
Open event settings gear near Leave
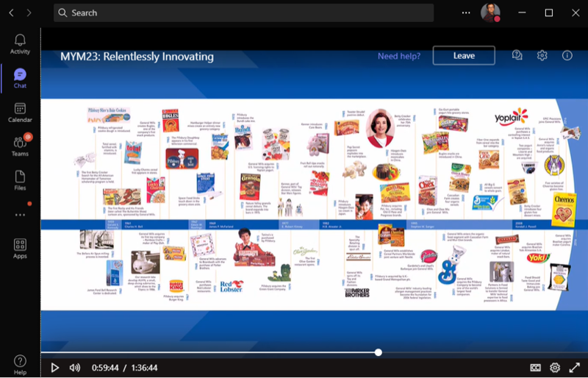[542, 56]
